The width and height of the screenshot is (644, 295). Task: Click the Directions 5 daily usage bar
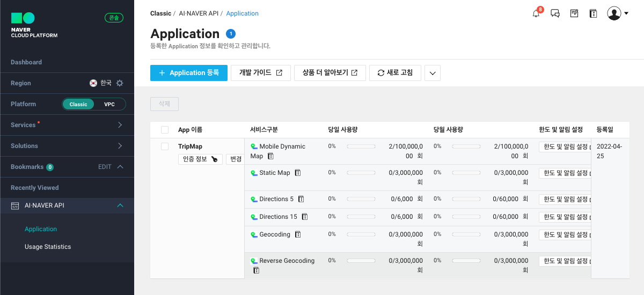(361, 199)
